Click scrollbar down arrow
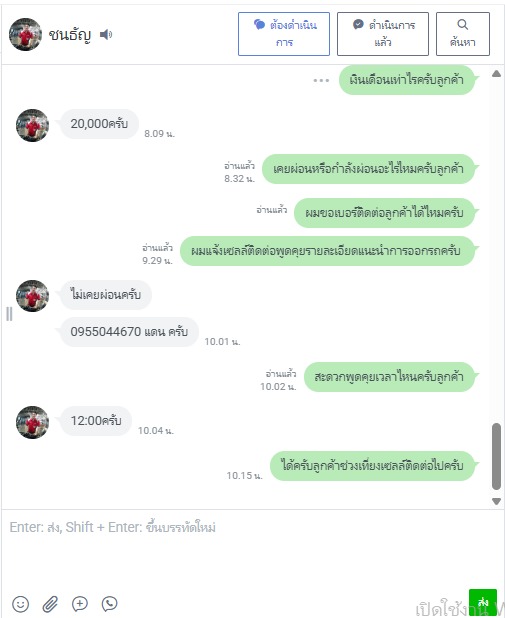The height and width of the screenshot is (618, 505). [496, 501]
